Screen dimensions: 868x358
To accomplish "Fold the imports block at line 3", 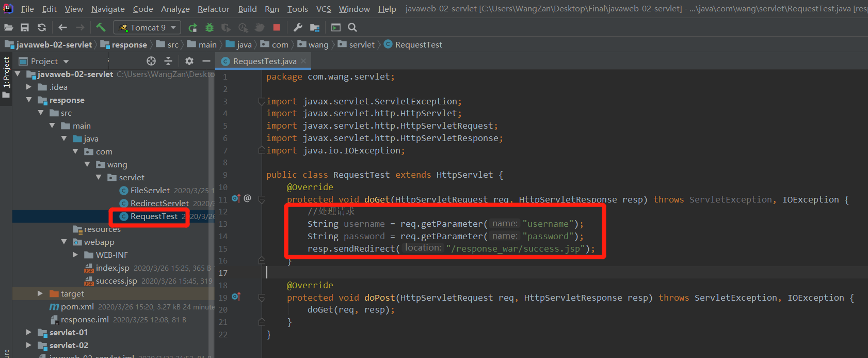I will point(262,101).
